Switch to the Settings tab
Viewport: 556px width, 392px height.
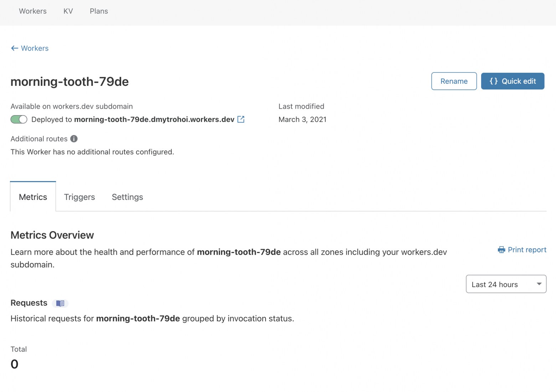pos(127,197)
